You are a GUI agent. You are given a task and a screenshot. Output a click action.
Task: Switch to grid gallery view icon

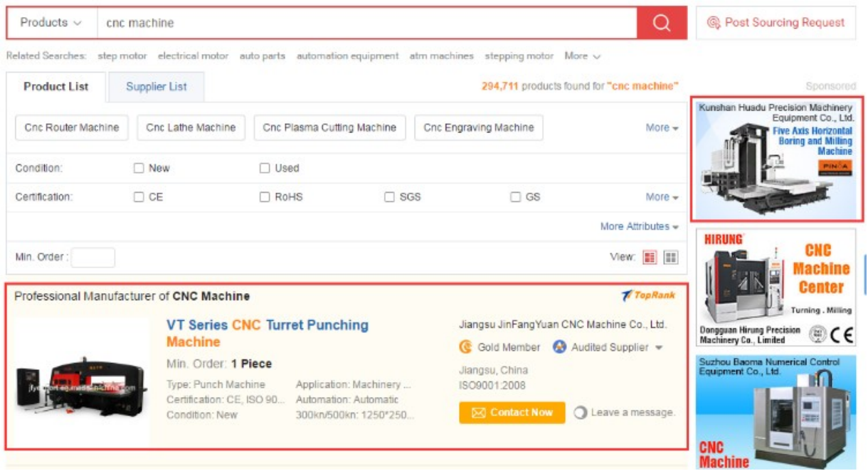pos(670,258)
